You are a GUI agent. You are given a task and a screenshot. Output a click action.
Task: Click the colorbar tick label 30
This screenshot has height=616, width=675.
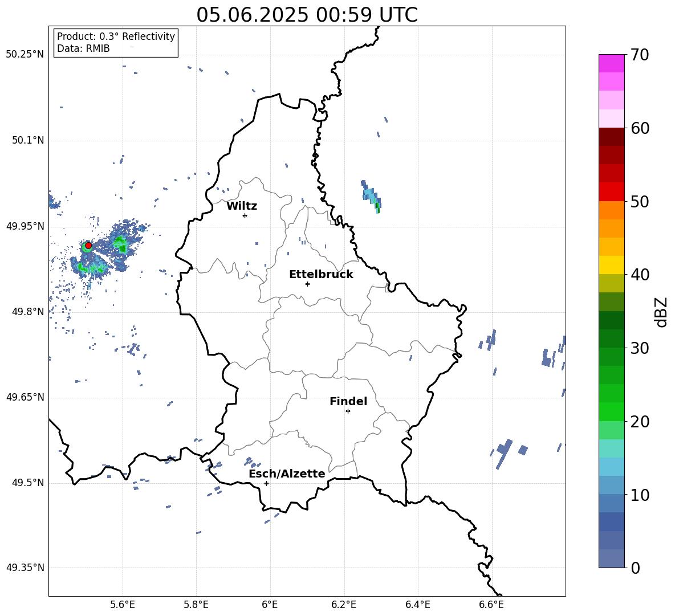tap(640, 348)
